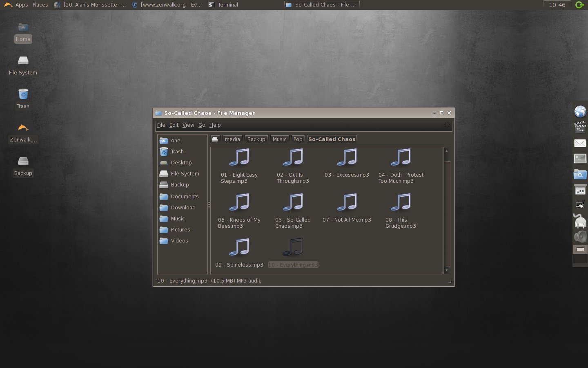Open the View menu
The image size is (588, 368).
(x=188, y=125)
